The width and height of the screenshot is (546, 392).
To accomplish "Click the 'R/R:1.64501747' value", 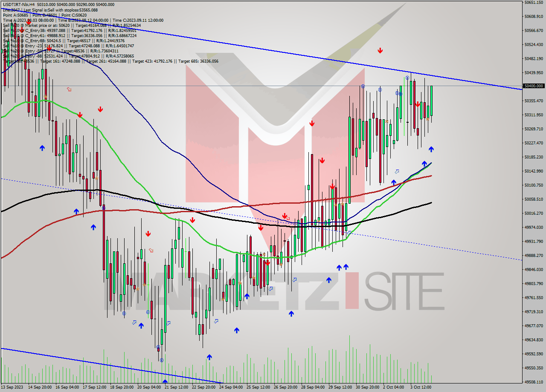I will click(120, 46).
